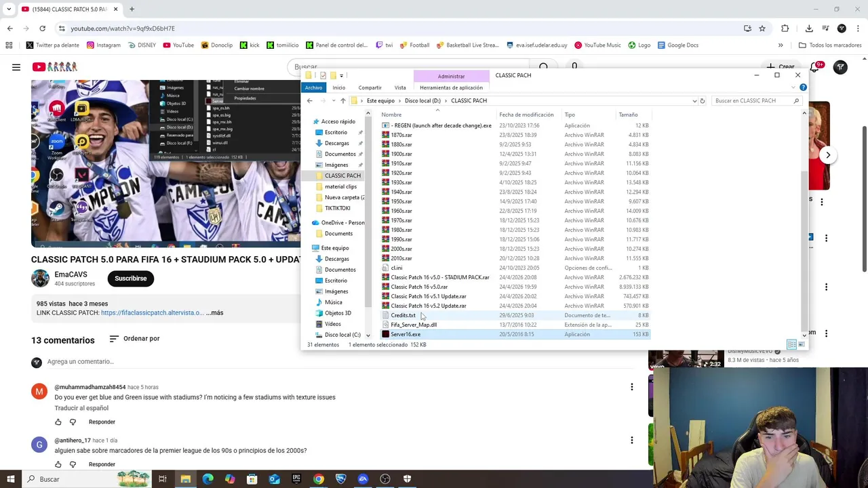Expand video description with ...más

(x=215, y=312)
